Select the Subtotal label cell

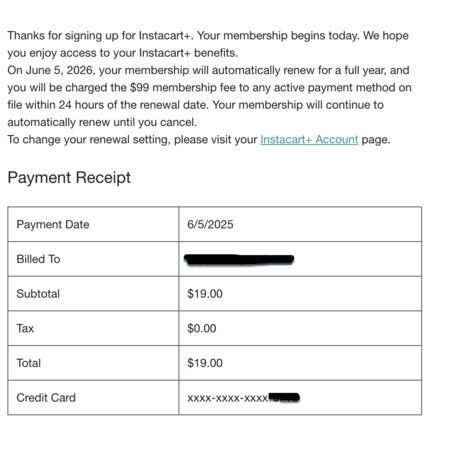click(93, 294)
